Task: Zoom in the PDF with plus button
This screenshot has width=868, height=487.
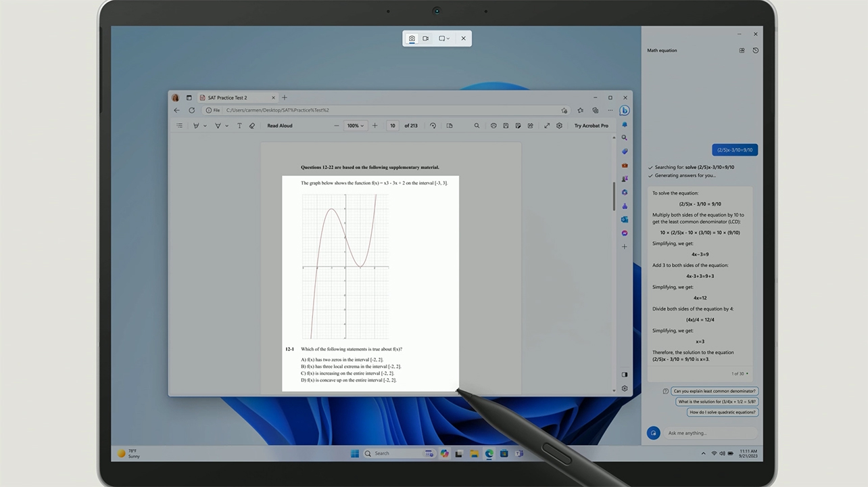Action: pyautogui.click(x=375, y=126)
